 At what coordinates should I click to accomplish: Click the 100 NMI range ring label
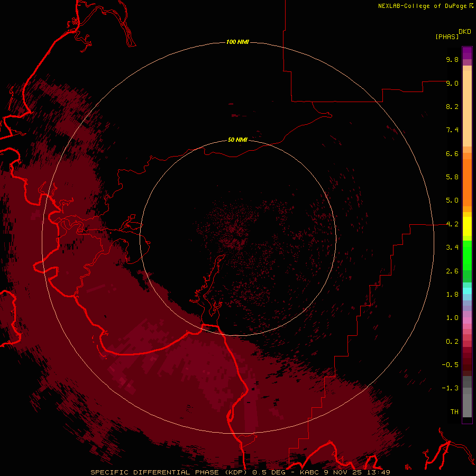237,42
